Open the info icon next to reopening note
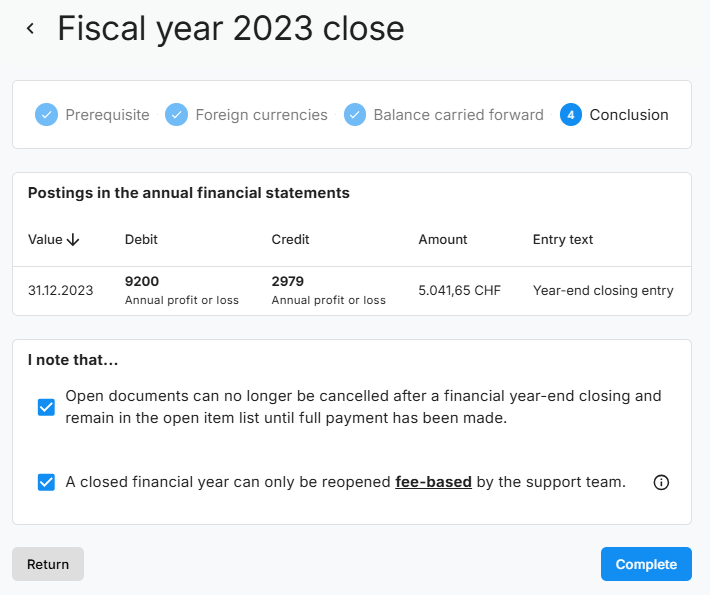Screen dimensions: 710x595 click(x=661, y=482)
